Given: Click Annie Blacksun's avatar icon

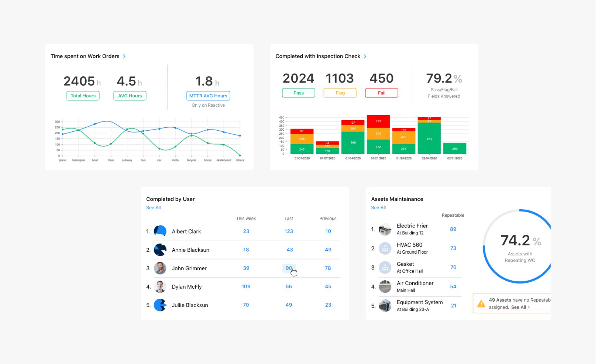Looking at the screenshot, I should [160, 250].
